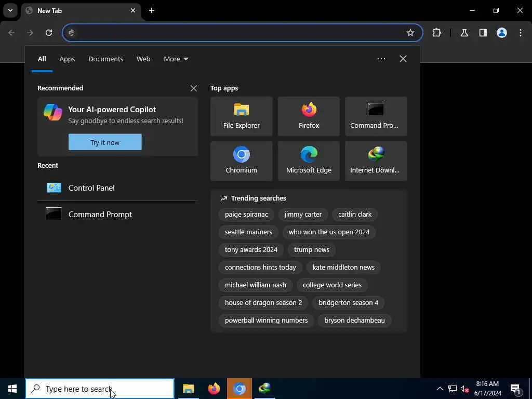532x399 pixels.
Task: Switch to the Documents search tab
Action: (x=105, y=59)
